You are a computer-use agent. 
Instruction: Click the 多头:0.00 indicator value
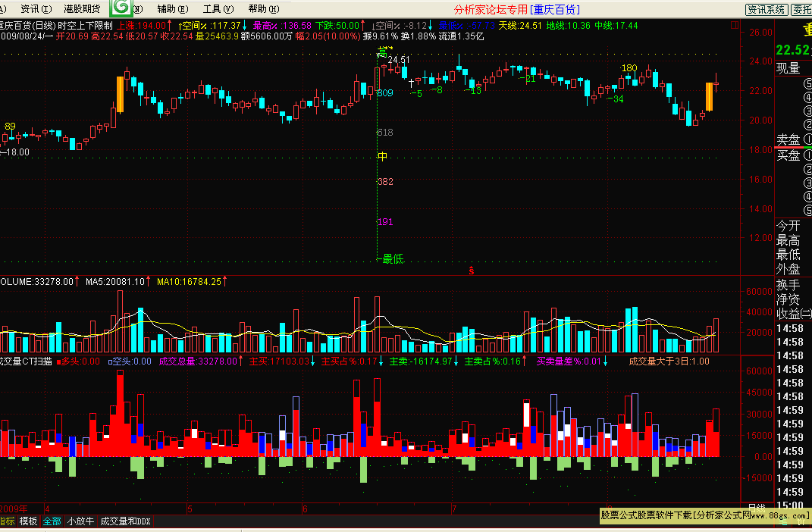(78, 361)
